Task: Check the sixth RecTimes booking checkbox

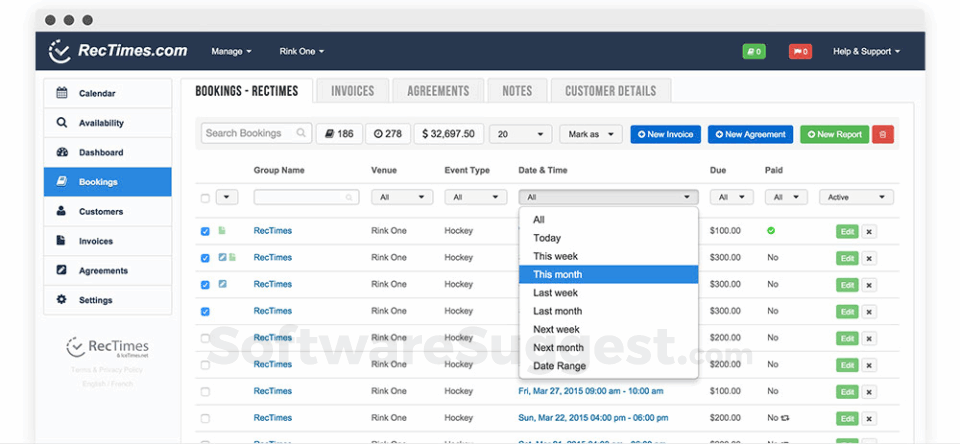Action: (x=205, y=365)
